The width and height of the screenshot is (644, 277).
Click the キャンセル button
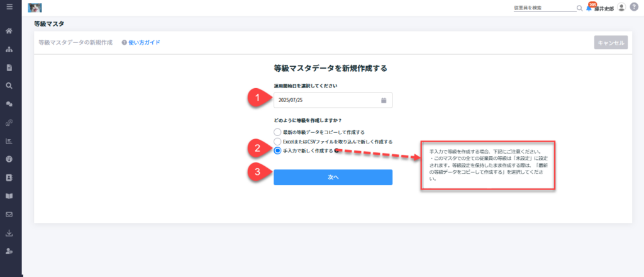[611, 42]
